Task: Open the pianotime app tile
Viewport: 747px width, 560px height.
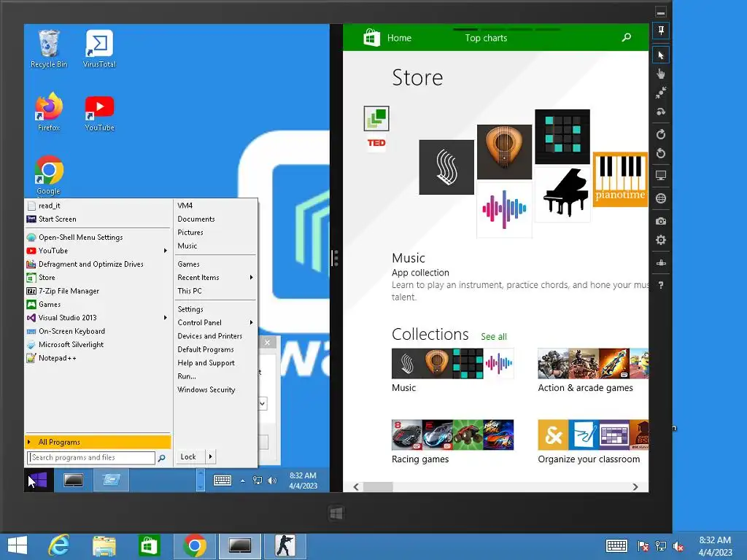Action: (x=620, y=179)
